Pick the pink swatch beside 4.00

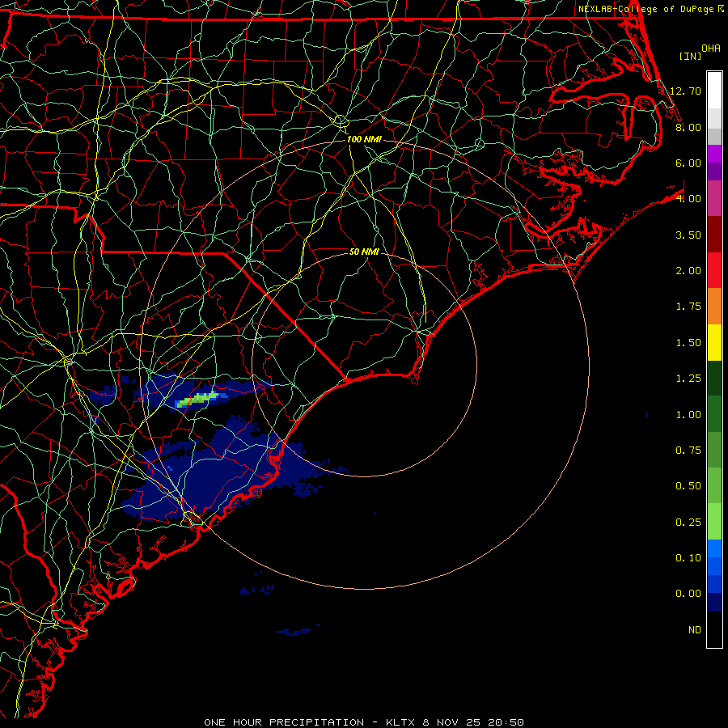click(714, 199)
